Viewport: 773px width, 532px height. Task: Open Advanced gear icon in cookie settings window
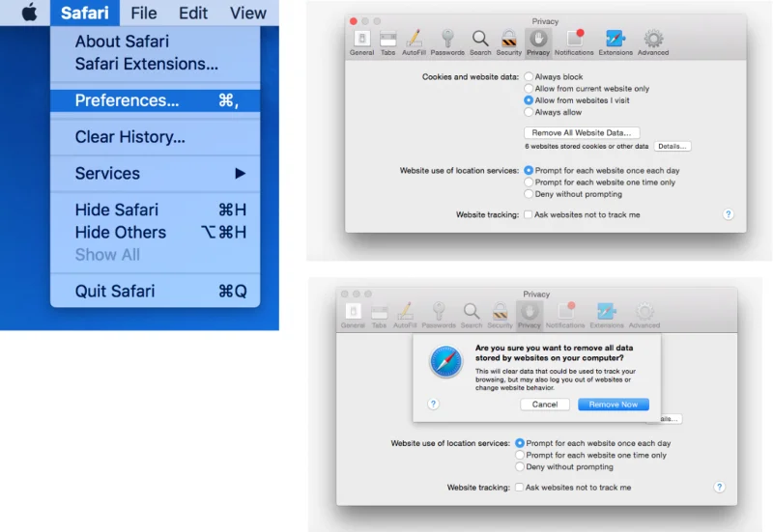pyautogui.click(x=653, y=42)
